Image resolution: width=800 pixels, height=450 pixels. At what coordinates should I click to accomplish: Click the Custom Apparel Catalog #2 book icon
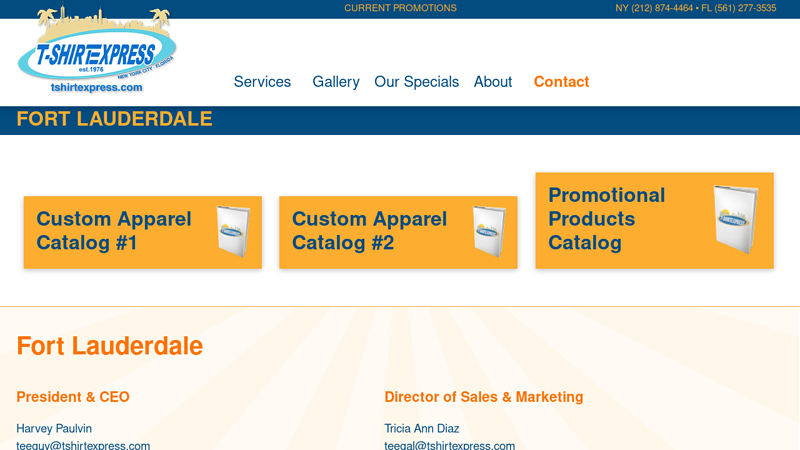click(488, 232)
